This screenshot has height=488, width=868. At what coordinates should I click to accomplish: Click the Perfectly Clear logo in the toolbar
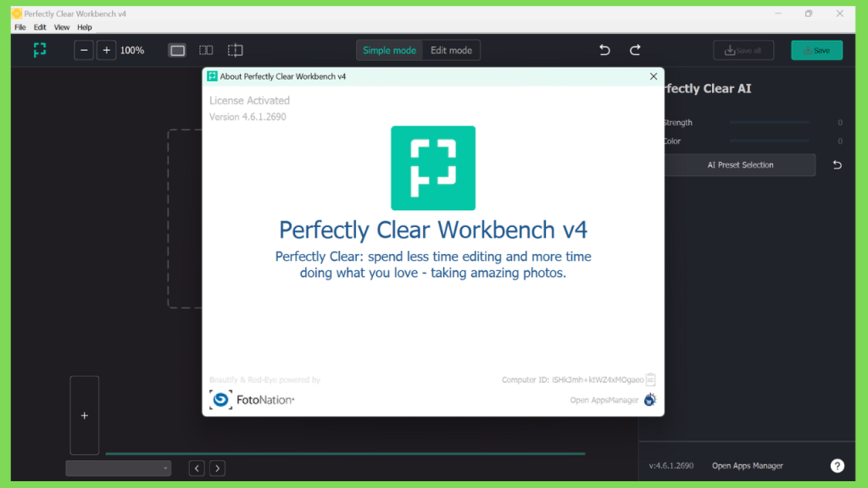point(40,50)
